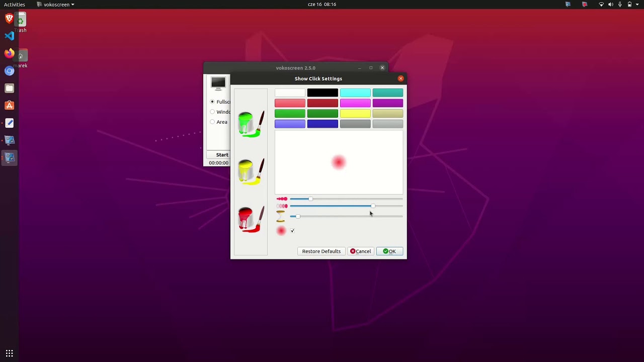Pick the light blue color swatch

click(290, 124)
